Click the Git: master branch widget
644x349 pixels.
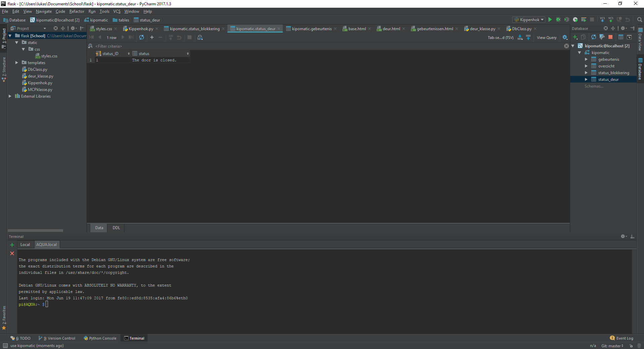(x=612, y=346)
